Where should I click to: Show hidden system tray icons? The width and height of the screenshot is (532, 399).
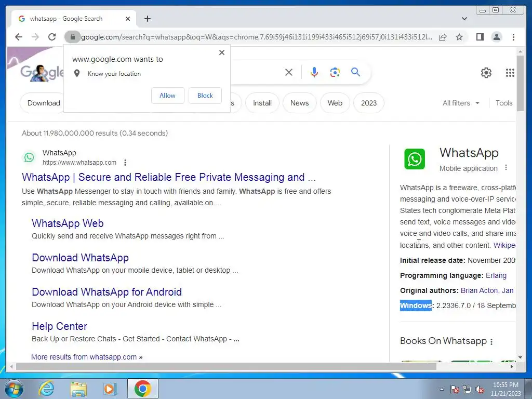tap(442, 389)
